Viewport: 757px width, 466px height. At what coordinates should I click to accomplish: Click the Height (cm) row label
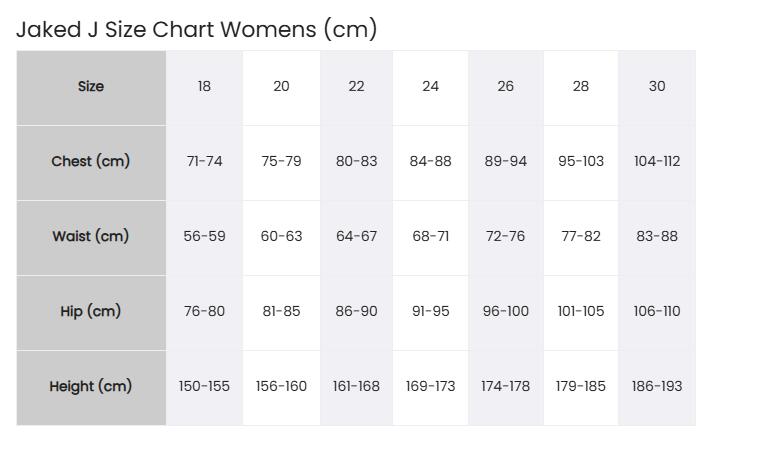(91, 386)
